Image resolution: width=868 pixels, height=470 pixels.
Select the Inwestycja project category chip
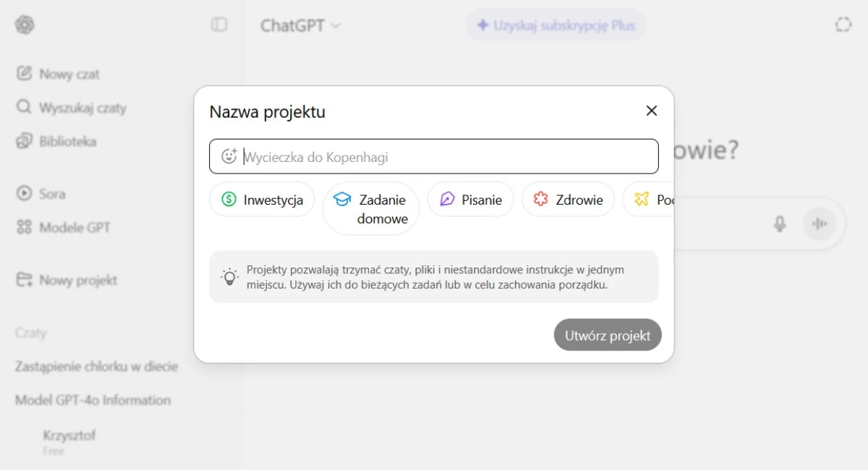coord(262,200)
